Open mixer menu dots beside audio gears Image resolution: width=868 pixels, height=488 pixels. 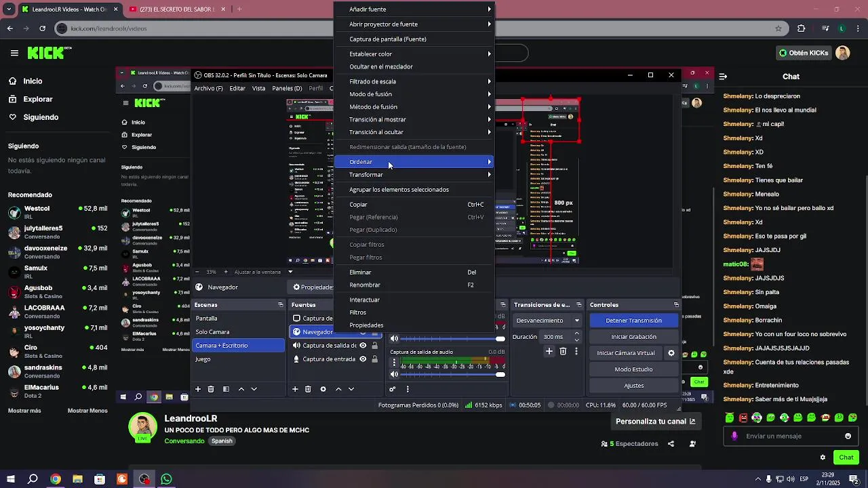(408, 389)
